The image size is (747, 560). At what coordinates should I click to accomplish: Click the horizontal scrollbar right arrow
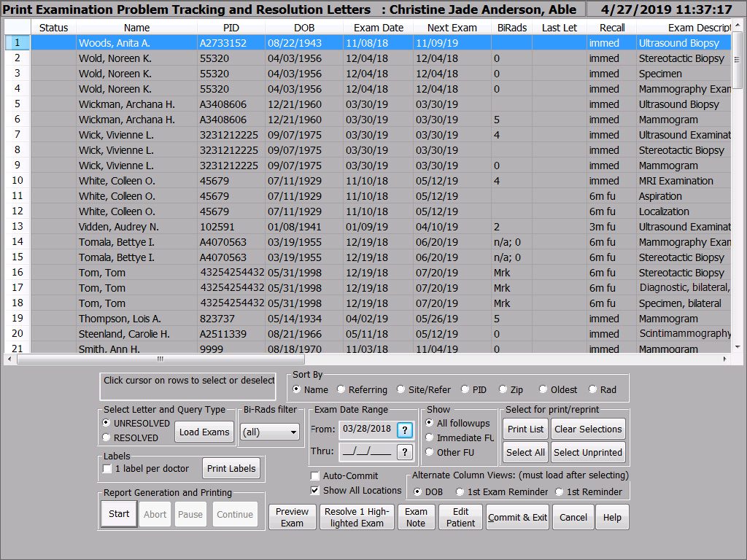point(725,359)
